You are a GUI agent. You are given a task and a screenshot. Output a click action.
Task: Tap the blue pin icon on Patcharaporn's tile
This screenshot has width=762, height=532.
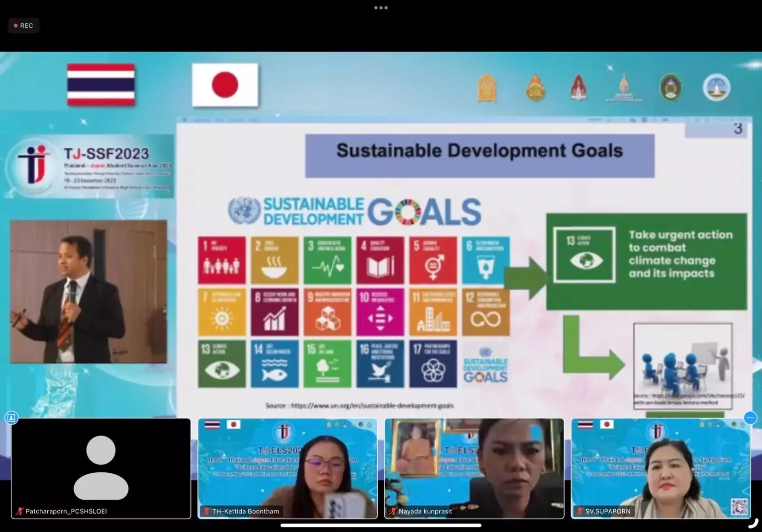click(x=11, y=418)
